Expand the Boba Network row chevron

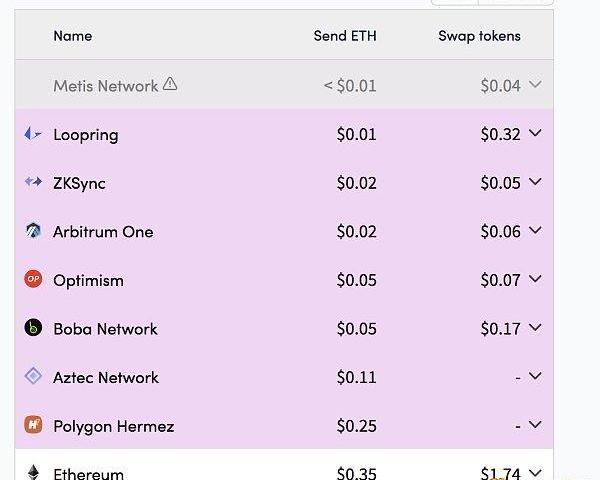535,328
